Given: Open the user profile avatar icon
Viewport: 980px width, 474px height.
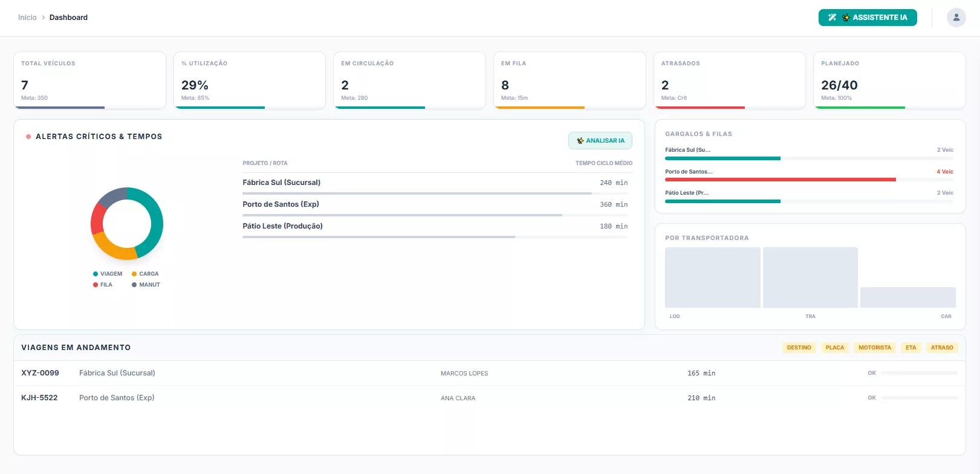Looking at the screenshot, I should tap(956, 18).
